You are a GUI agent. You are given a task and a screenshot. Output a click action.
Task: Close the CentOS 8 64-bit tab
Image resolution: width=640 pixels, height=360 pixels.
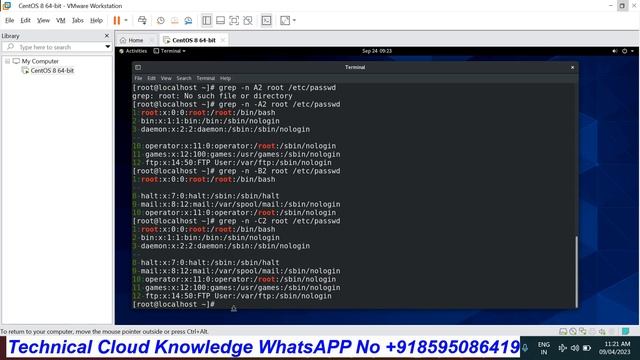223,40
